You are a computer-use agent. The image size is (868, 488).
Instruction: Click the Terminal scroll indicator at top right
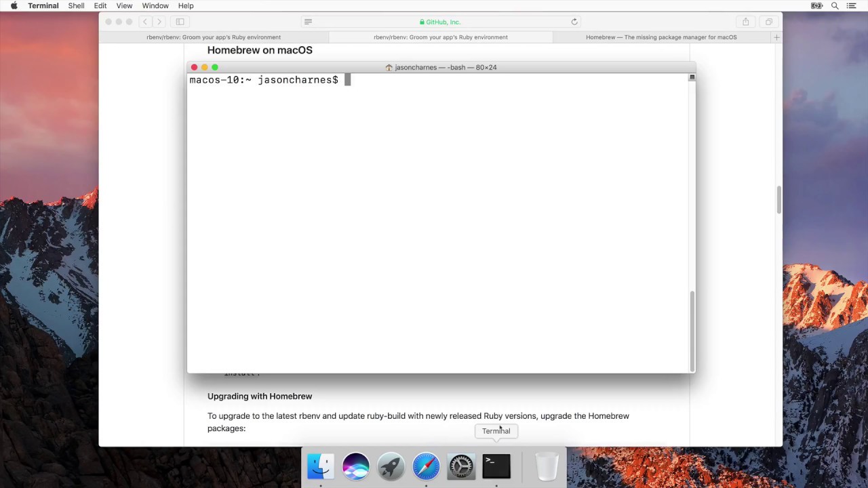pyautogui.click(x=692, y=77)
